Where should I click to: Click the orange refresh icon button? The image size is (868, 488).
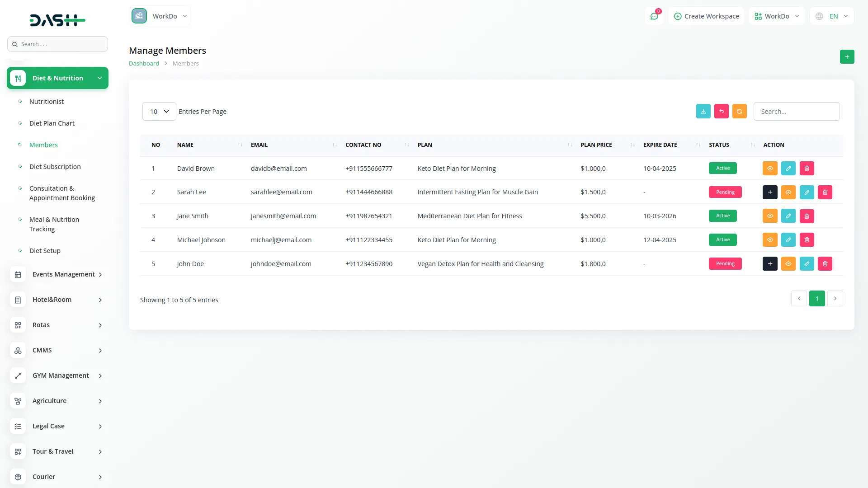tap(739, 111)
